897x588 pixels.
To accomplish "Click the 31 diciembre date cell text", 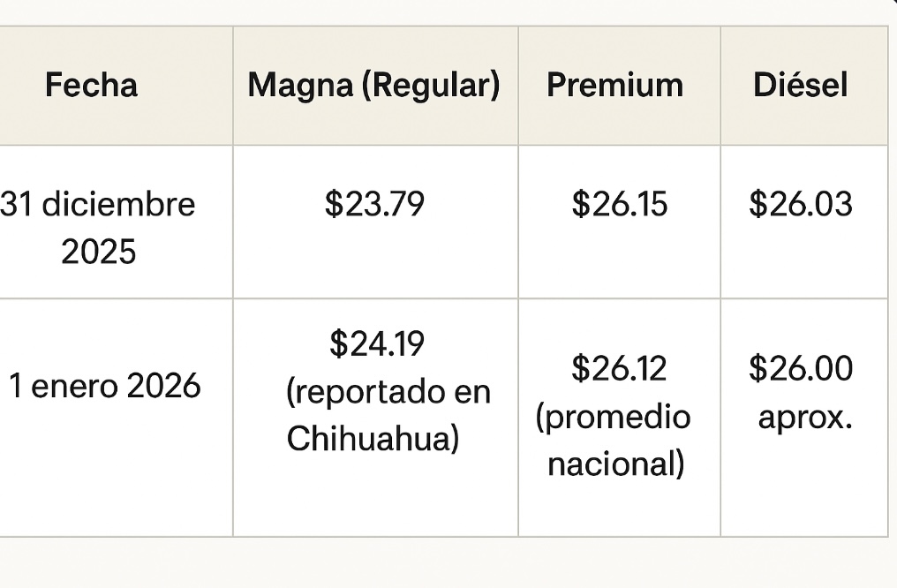I will [x=97, y=205].
